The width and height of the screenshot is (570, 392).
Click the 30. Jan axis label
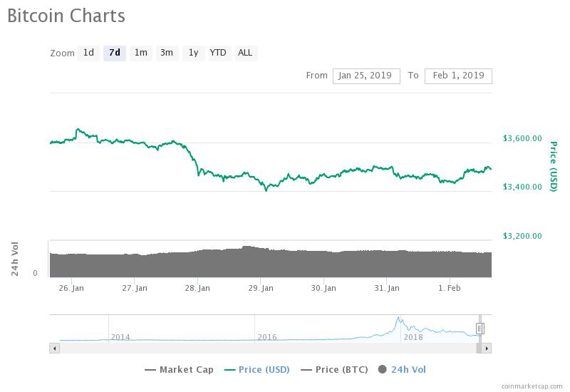pyautogui.click(x=323, y=288)
